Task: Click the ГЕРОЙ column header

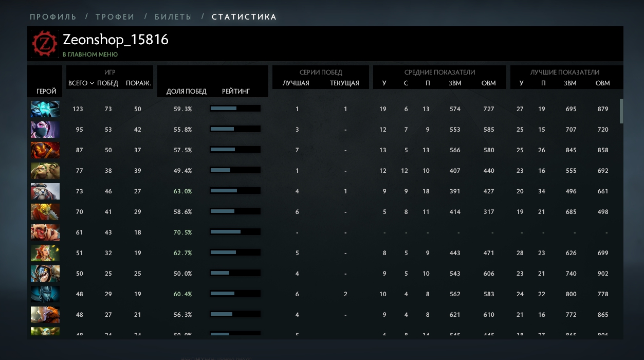Action: [x=46, y=91]
